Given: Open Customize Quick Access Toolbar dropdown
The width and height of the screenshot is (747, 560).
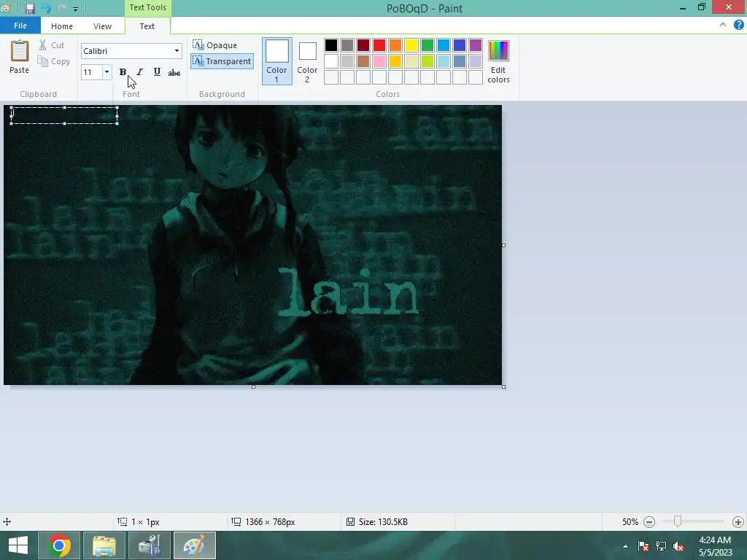Looking at the screenshot, I should pyautogui.click(x=75, y=9).
